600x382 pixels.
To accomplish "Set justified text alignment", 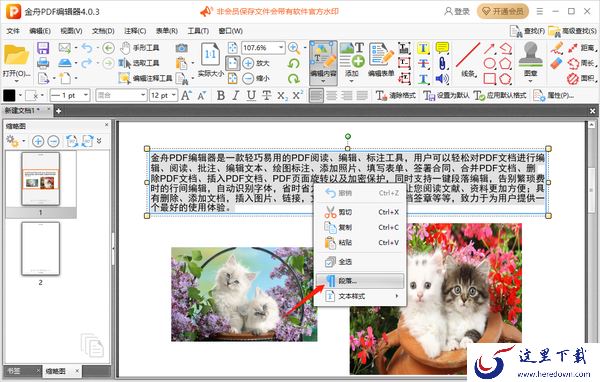I will pyautogui.click(x=362, y=95).
